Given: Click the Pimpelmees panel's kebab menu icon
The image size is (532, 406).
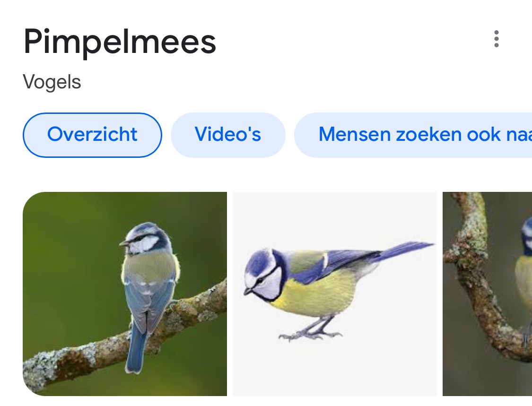Looking at the screenshot, I should pos(497,39).
